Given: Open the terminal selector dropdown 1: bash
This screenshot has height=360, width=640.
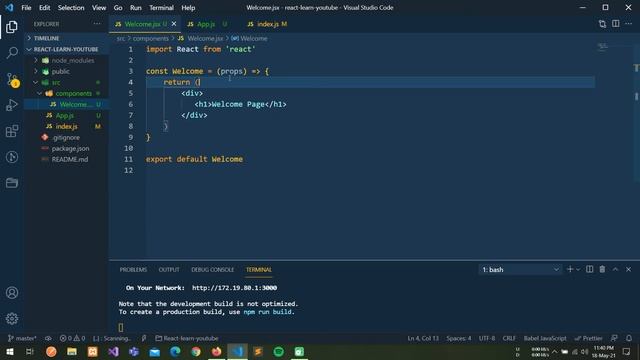Looking at the screenshot, I should click(x=520, y=269).
